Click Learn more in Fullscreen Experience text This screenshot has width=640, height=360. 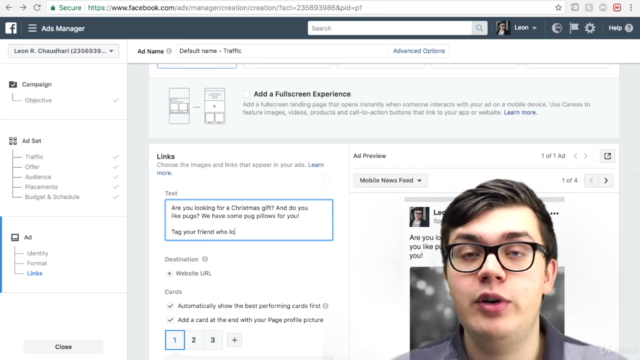pos(520,112)
